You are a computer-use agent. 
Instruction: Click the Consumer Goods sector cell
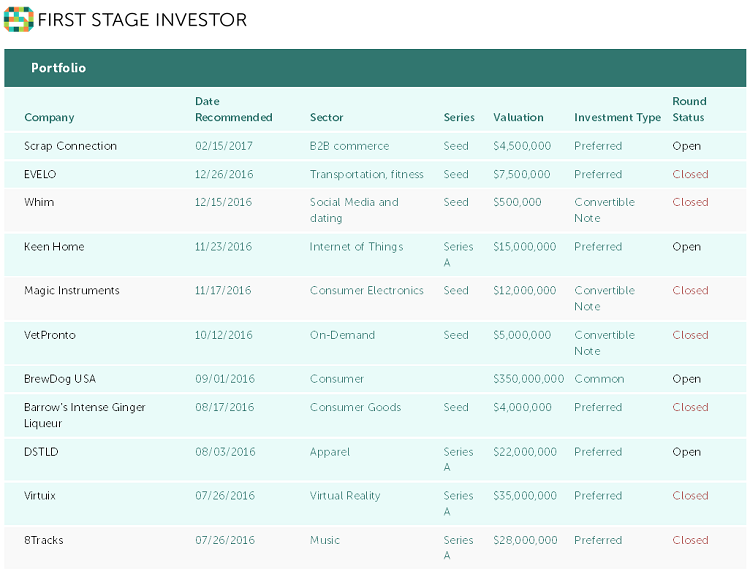[355, 407]
